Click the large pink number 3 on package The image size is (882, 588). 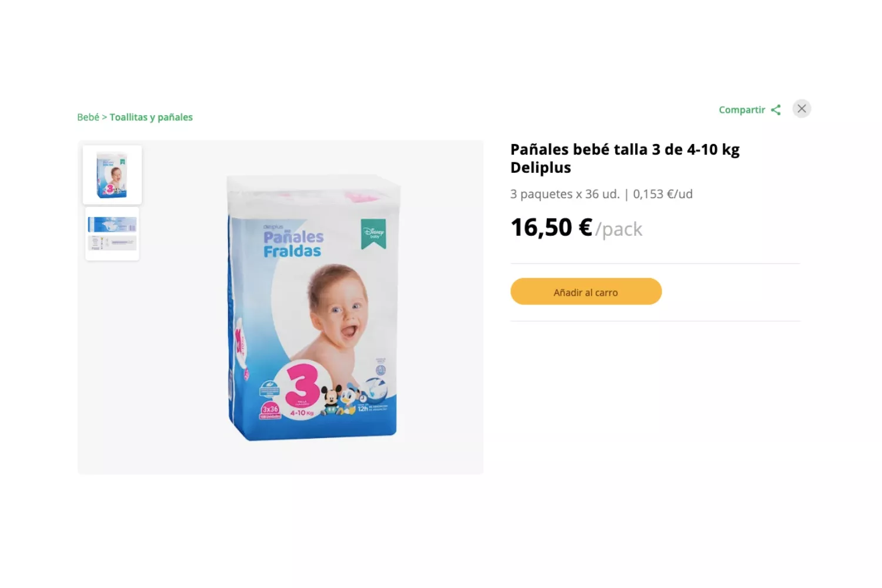click(302, 386)
